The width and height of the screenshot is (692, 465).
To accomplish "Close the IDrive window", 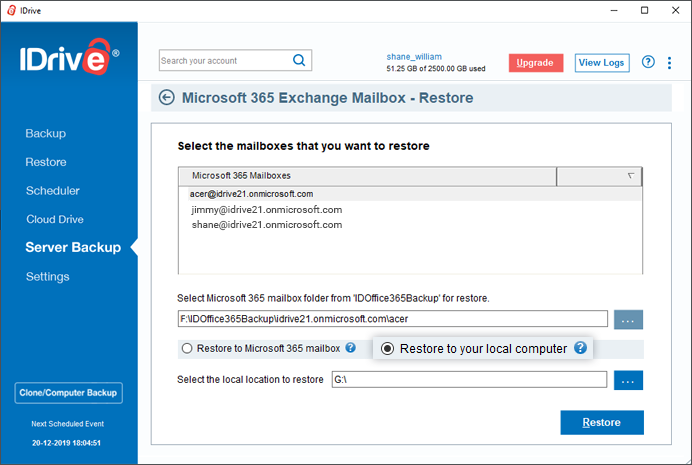I will (x=675, y=10).
